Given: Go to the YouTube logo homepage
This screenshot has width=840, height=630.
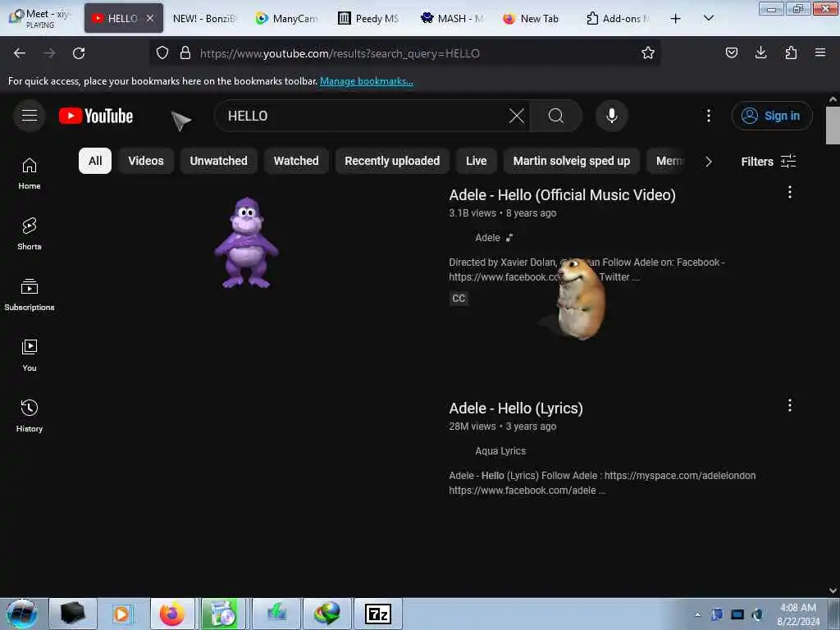Looking at the screenshot, I should (x=96, y=116).
